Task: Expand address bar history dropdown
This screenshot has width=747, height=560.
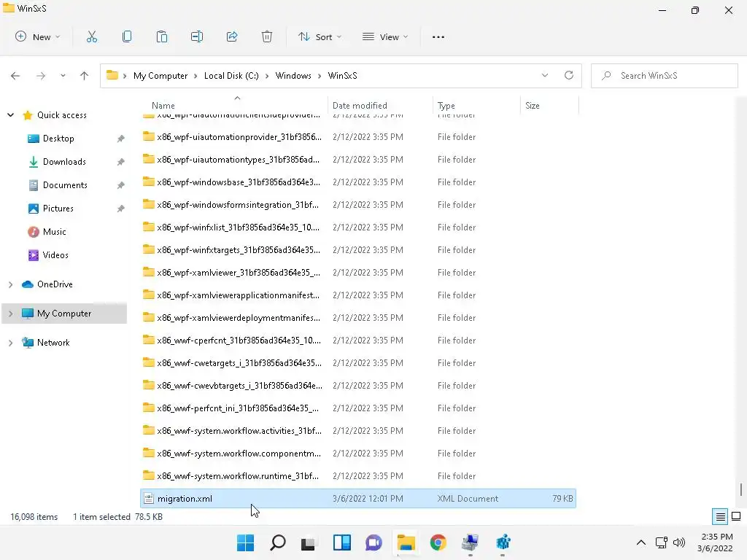Action: coord(545,75)
